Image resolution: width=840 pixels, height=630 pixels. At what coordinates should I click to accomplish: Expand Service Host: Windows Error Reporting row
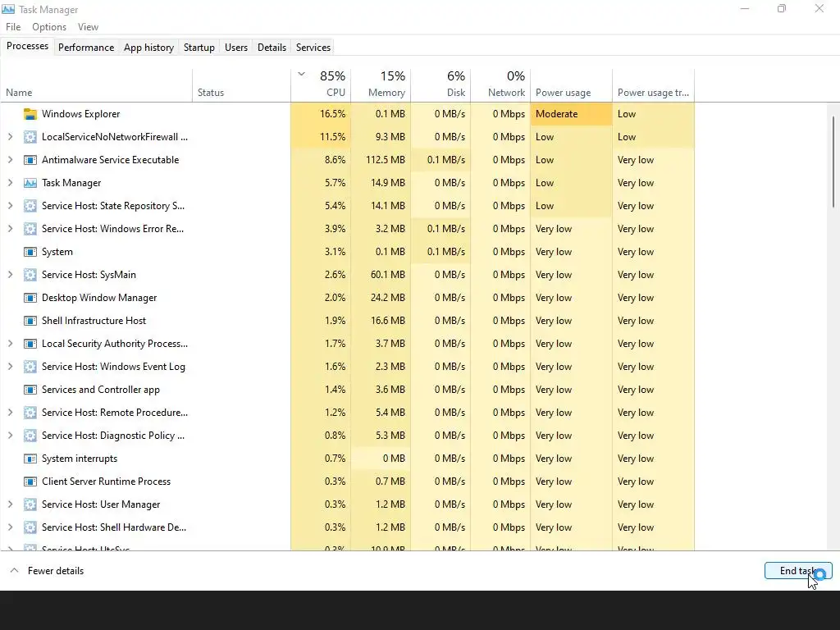point(10,230)
